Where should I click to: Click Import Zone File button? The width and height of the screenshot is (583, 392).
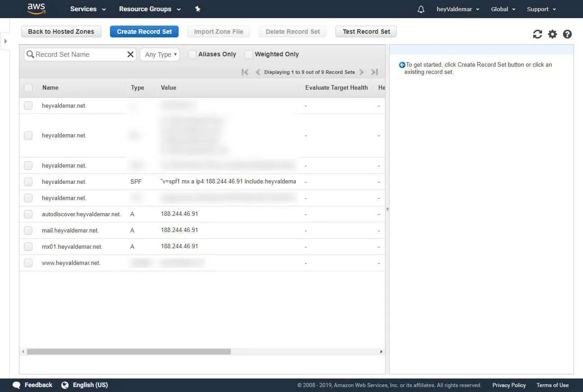click(x=219, y=32)
